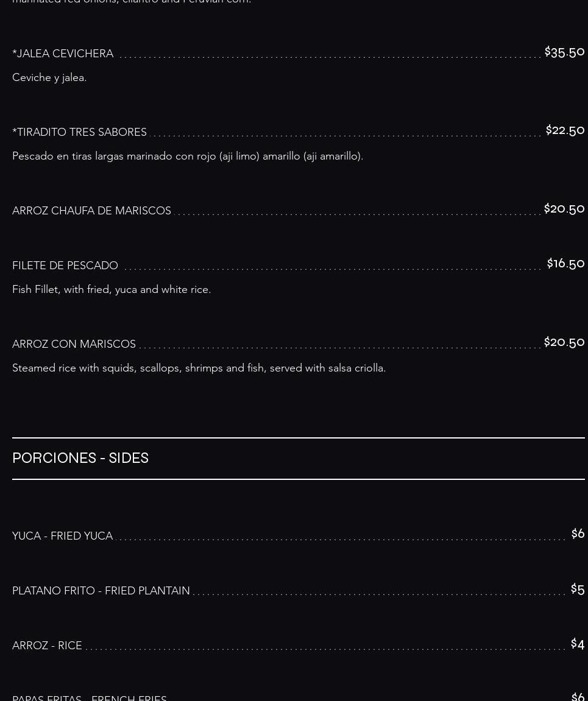The image size is (588, 701).
Task: Click the 'Fish Fillet, with fried, yuca' description
Action: pyautogui.click(x=112, y=289)
